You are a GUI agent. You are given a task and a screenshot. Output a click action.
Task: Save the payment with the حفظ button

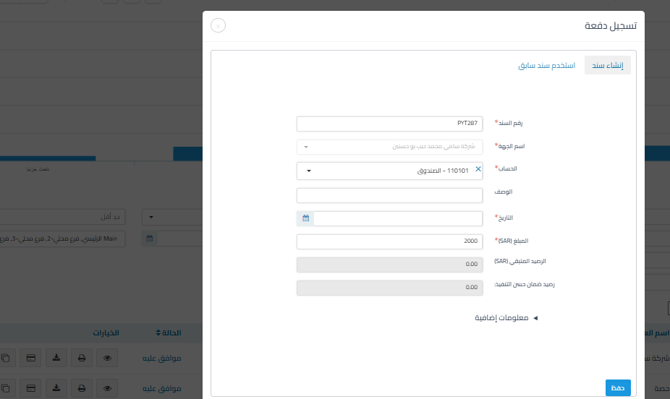pyautogui.click(x=618, y=387)
